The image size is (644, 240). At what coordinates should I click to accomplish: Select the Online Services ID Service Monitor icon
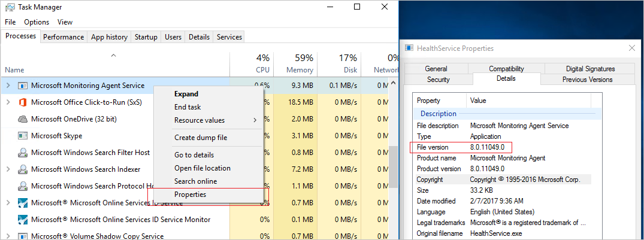[x=23, y=220]
